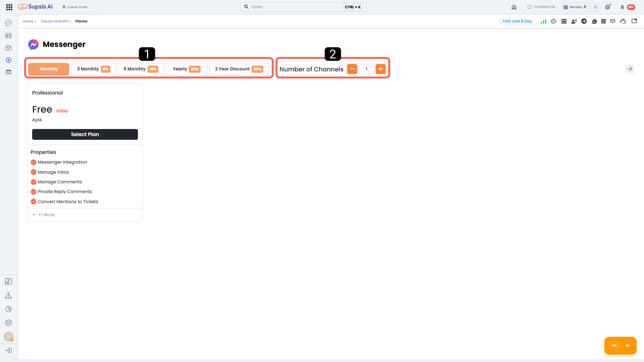Image resolution: width=644 pixels, height=362 pixels.
Task: Click the plus button beside Monday 9
Action: 595,7
